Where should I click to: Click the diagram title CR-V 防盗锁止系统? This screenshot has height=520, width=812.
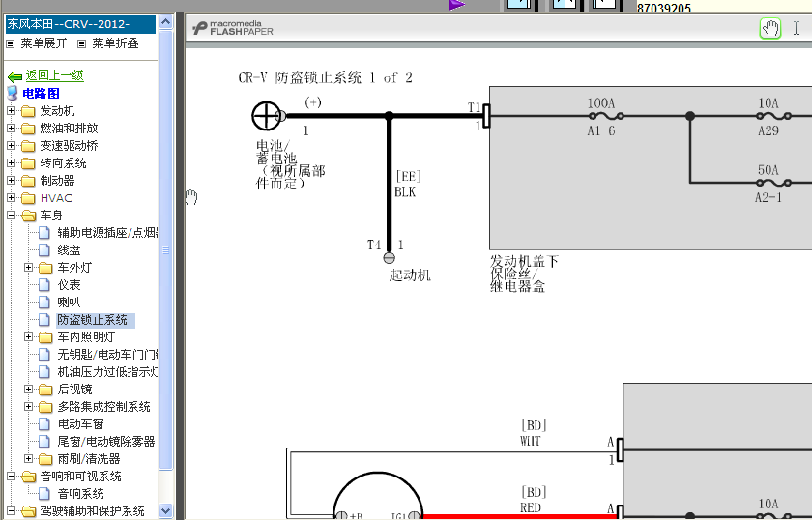[x=325, y=78]
